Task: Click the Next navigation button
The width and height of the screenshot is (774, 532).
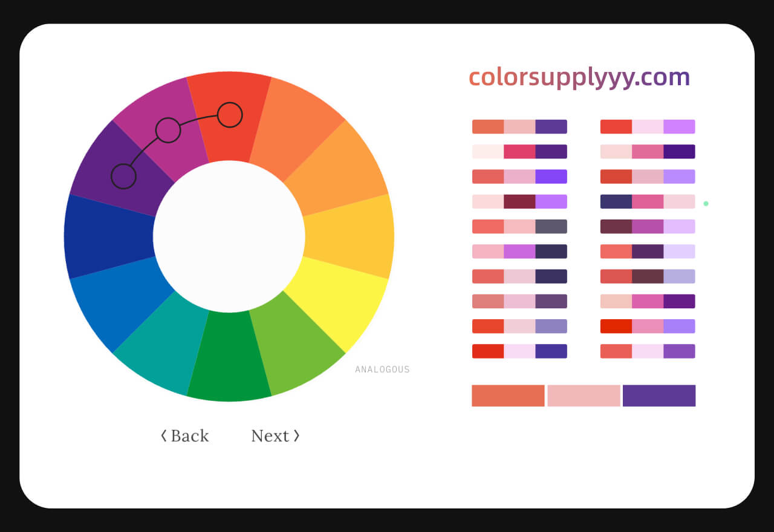Action: click(x=275, y=436)
